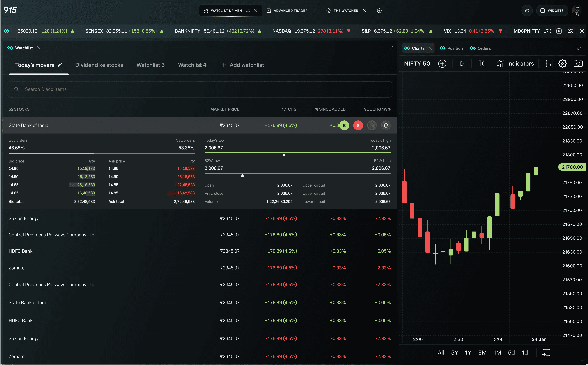The height and width of the screenshot is (365, 588).
Task: Select the 5d chart range
Action: tap(511, 352)
